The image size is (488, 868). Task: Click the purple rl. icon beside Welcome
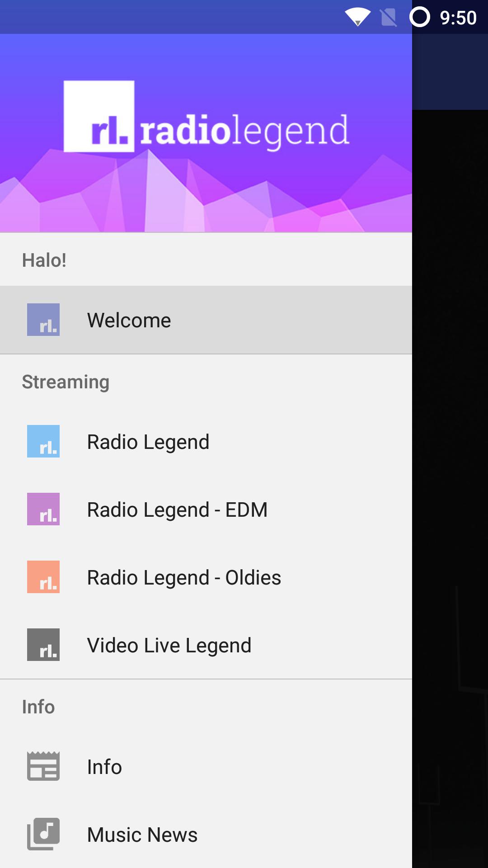pyautogui.click(x=43, y=320)
